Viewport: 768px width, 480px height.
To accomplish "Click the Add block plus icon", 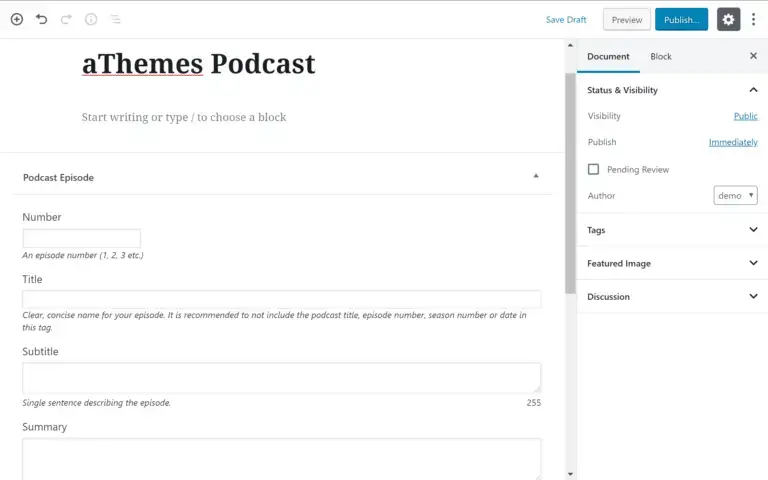I will pyautogui.click(x=17, y=19).
